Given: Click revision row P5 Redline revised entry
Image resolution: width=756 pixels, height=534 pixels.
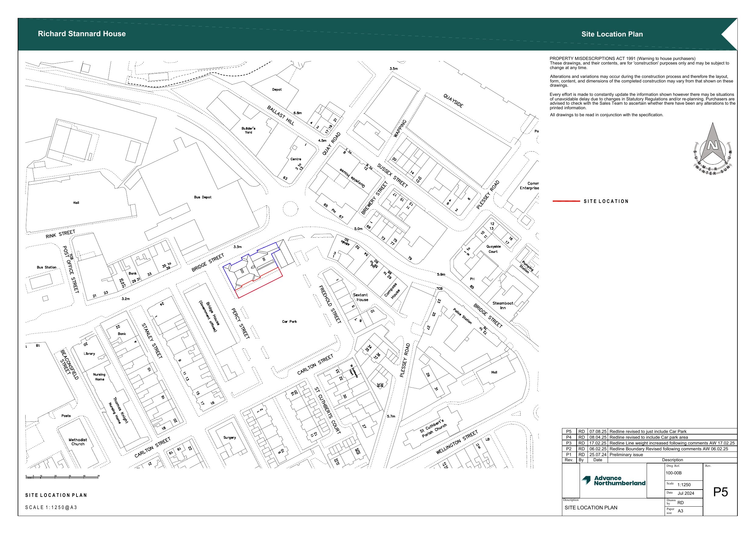Looking at the screenshot, I should (648, 431).
